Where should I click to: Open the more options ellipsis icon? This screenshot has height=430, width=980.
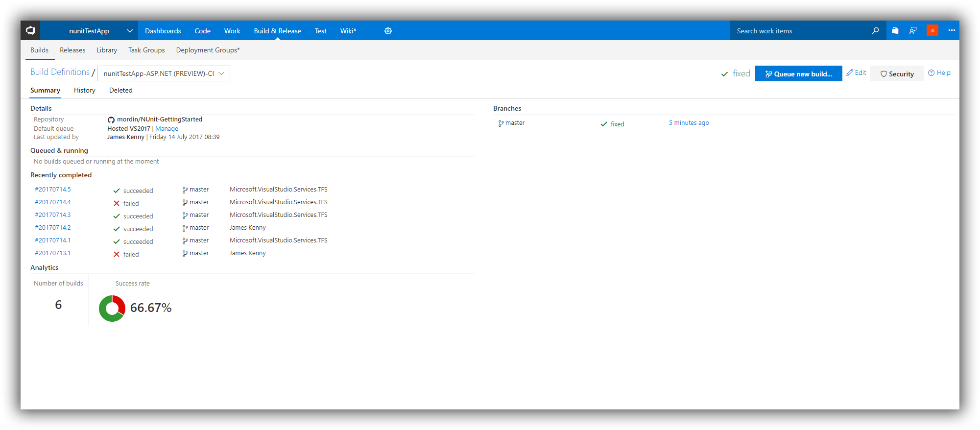952,30
